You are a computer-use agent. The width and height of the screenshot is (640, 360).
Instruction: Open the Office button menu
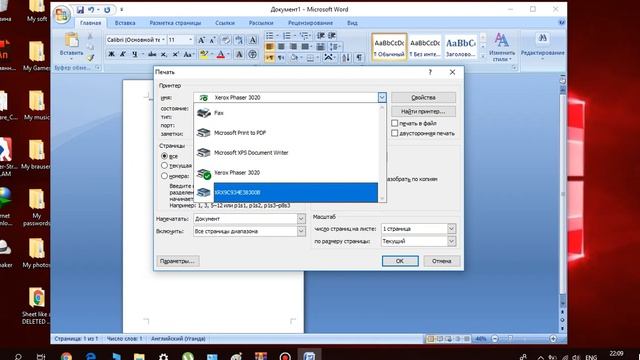point(62,14)
